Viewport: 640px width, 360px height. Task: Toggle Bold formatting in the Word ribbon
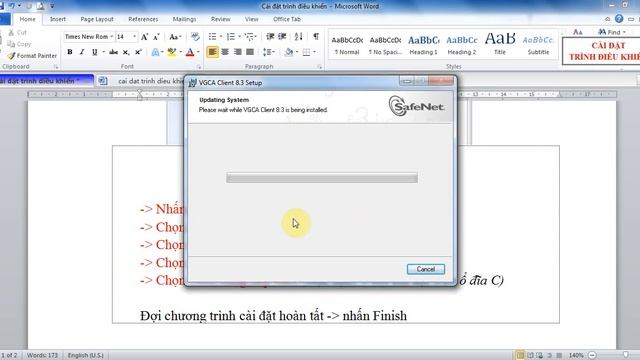tap(70, 52)
